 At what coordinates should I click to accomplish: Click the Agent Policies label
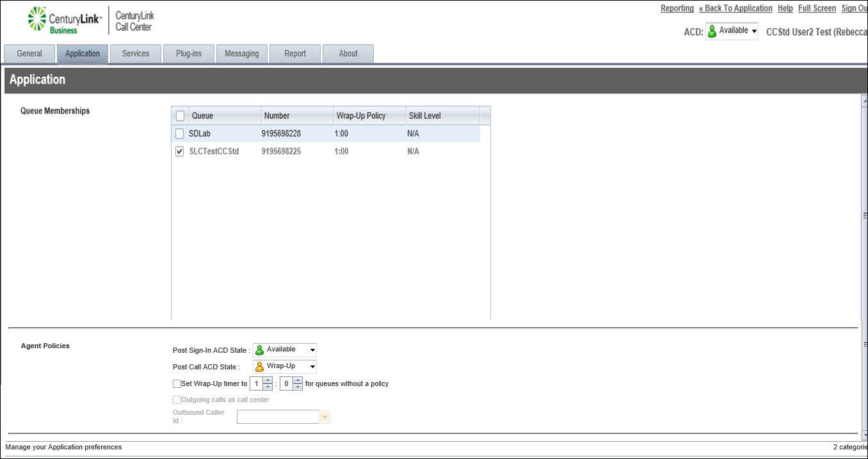click(x=45, y=346)
